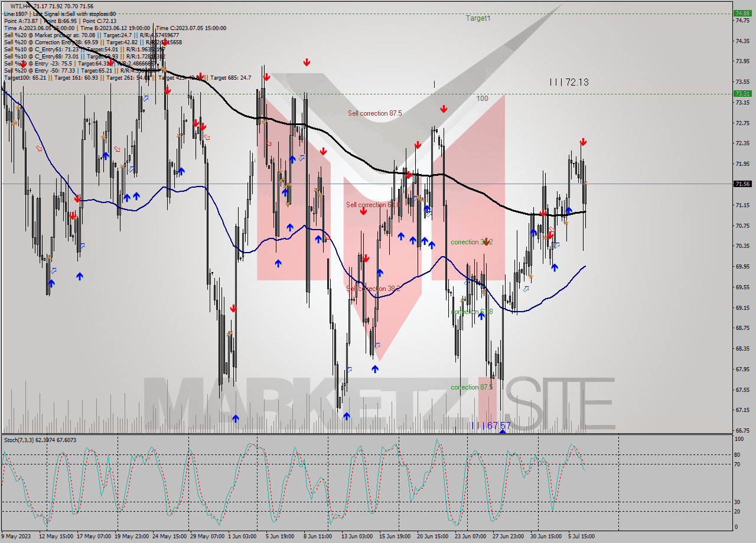Image resolution: width=756 pixels, height=543 pixels.
Task: Click the 'Sell %10 @ C_Entry61: 71.23' line
Action: 84,49
